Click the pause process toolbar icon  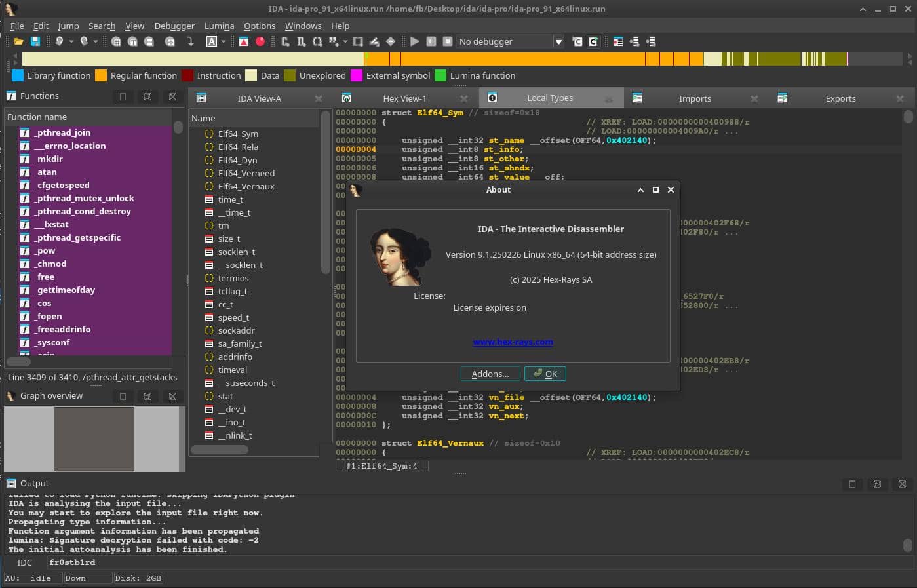pyautogui.click(x=431, y=41)
